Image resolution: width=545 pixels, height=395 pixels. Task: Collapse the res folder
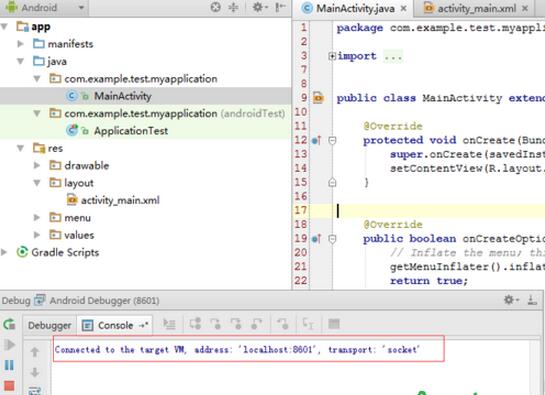coord(21,148)
